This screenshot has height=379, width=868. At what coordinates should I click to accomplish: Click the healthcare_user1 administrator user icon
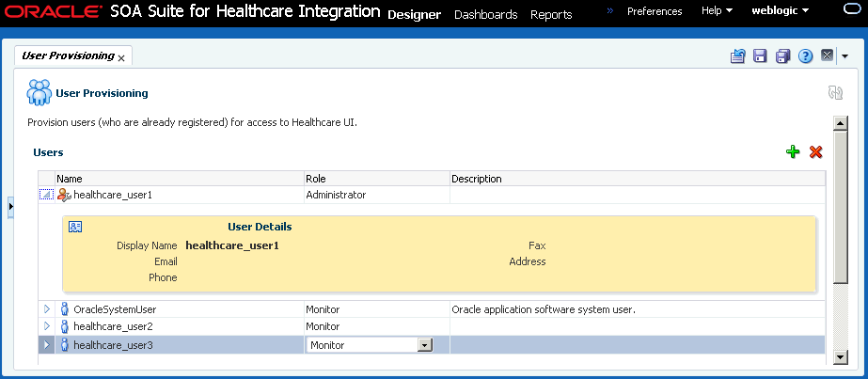(x=64, y=195)
